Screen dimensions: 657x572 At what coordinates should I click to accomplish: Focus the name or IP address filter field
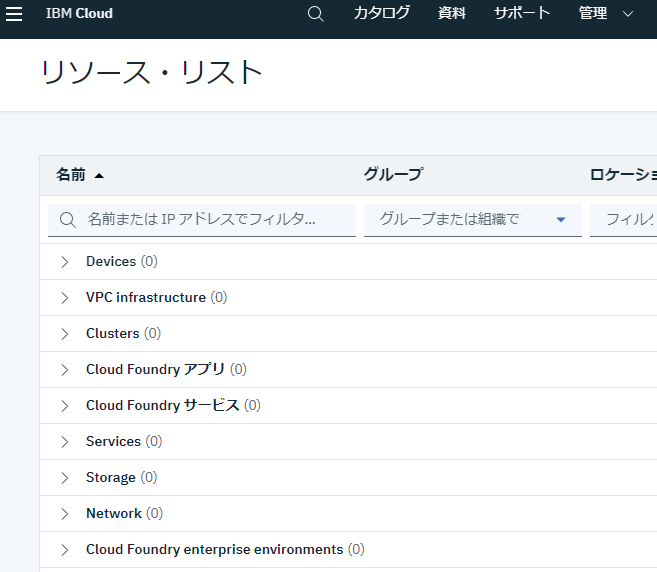pos(202,220)
